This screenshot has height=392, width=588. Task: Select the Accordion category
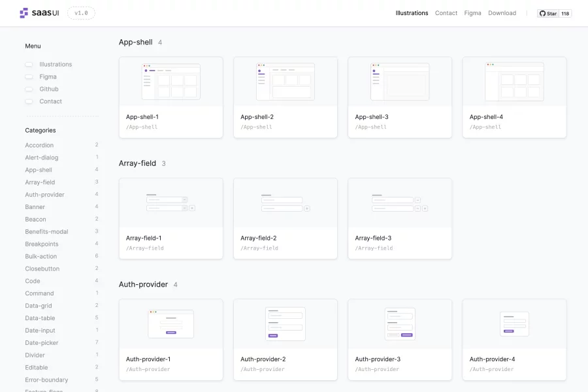39,145
